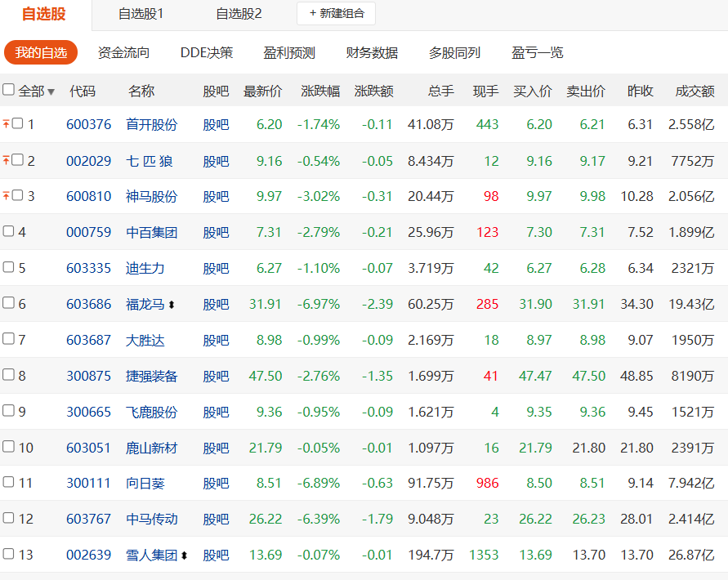Viewport: 728px width, 580px height.
Task: Open the 全部 dropdown arrow
Action: click(x=51, y=92)
